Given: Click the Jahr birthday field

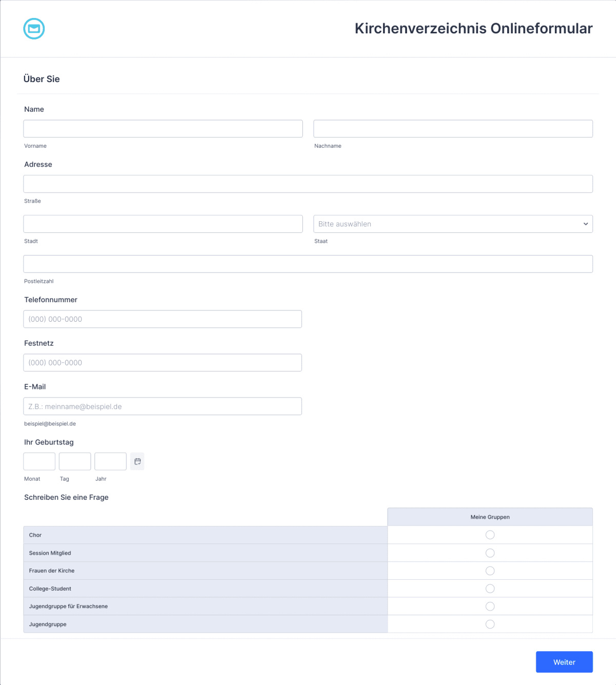Looking at the screenshot, I should tap(110, 461).
